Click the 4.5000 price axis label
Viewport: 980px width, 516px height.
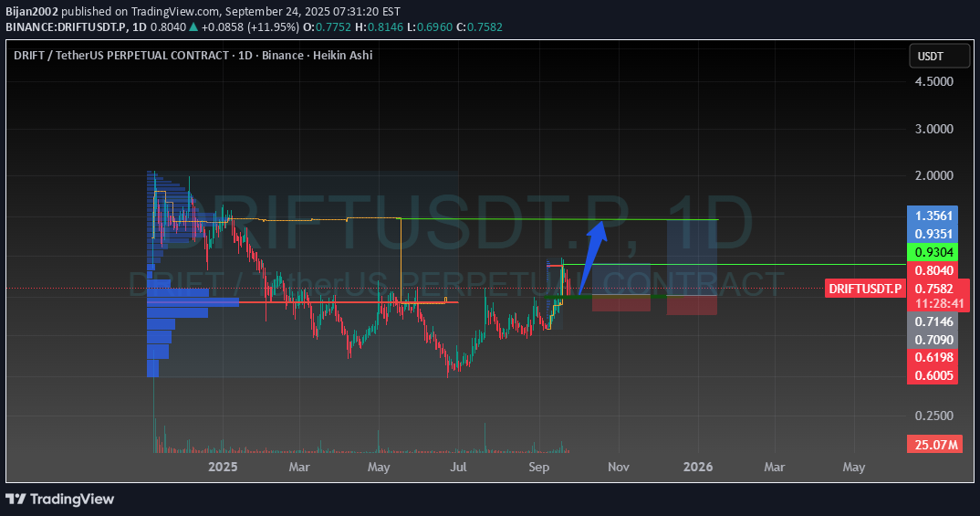click(x=933, y=81)
